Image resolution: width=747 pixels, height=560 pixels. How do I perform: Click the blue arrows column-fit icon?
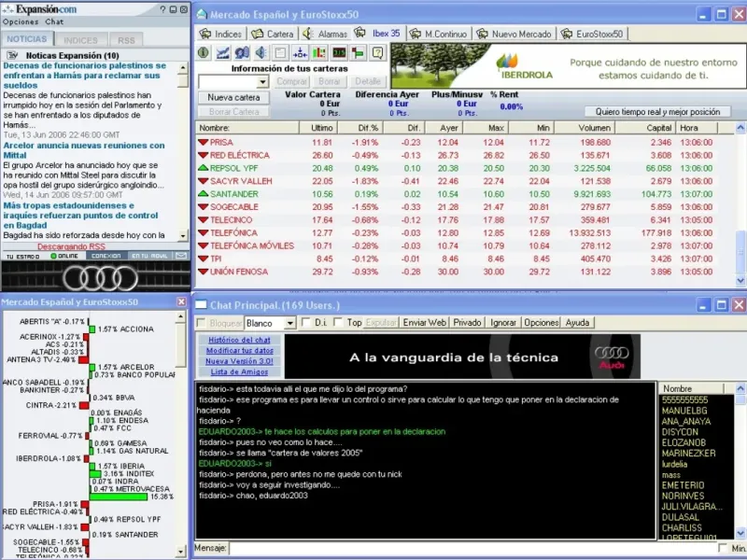point(300,52)
